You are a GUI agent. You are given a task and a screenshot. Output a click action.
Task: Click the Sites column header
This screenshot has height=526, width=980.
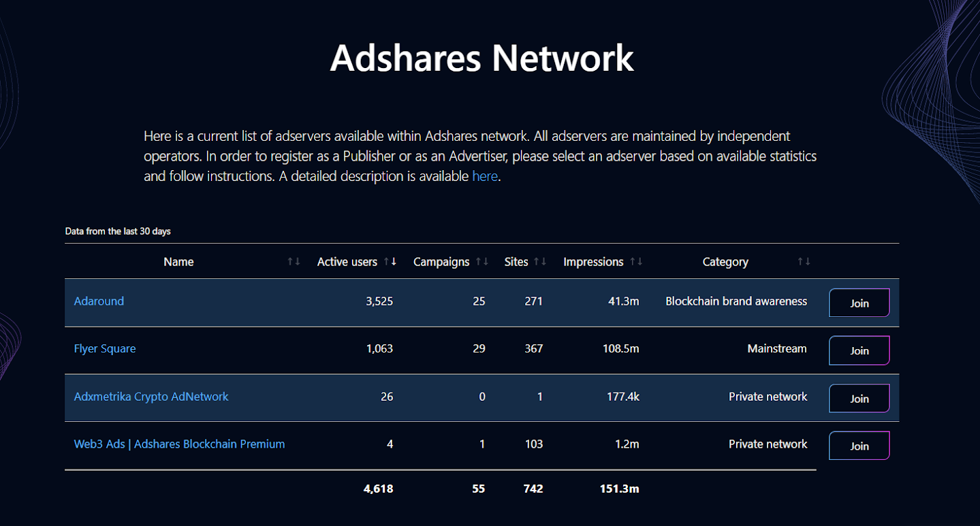point(516,262)
